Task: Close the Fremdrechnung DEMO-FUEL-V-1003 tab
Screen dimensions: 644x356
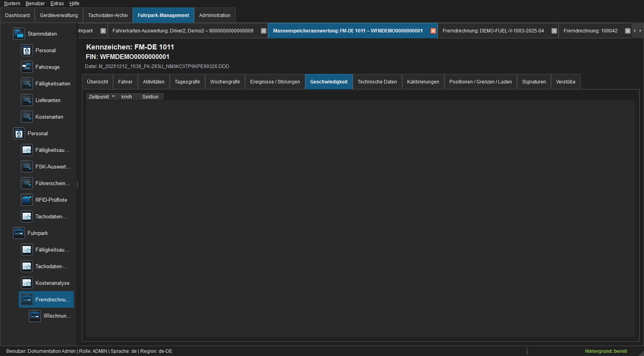Action: pos(554,31)
